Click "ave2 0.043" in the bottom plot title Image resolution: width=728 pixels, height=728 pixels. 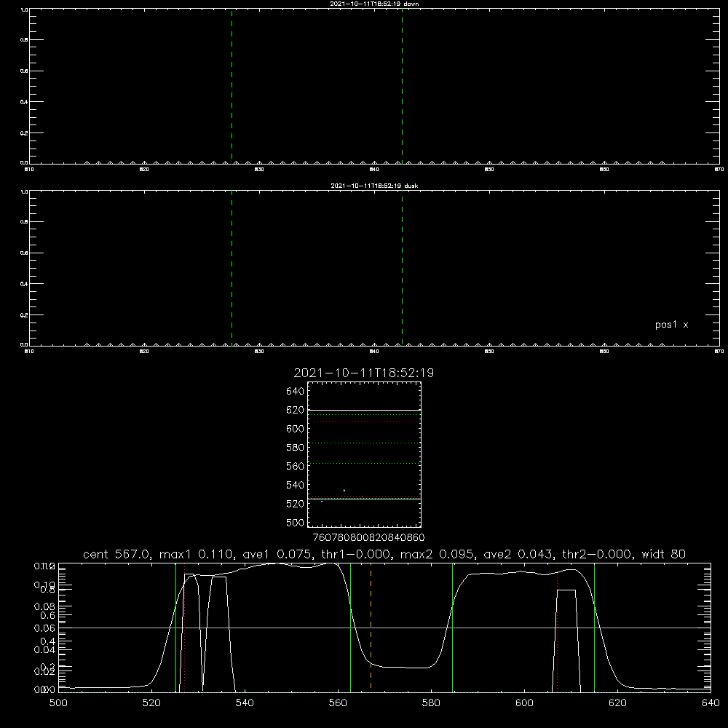coord(518,554)
